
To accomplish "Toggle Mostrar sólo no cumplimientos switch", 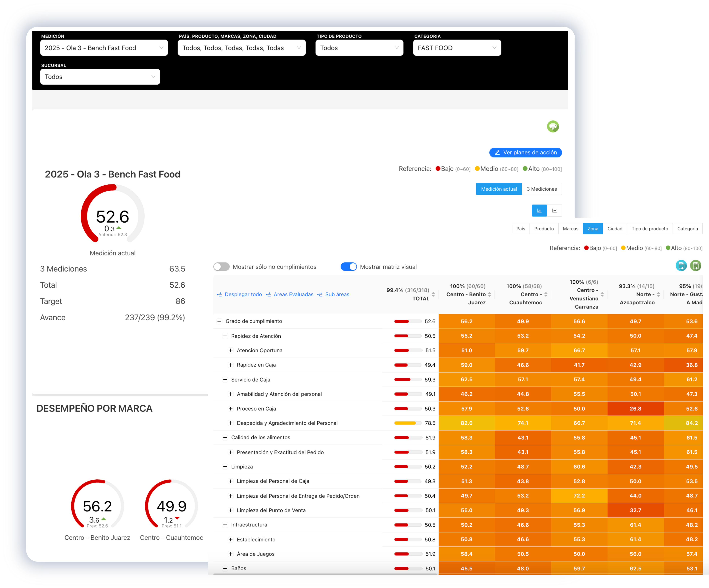I will click(222, 267).
